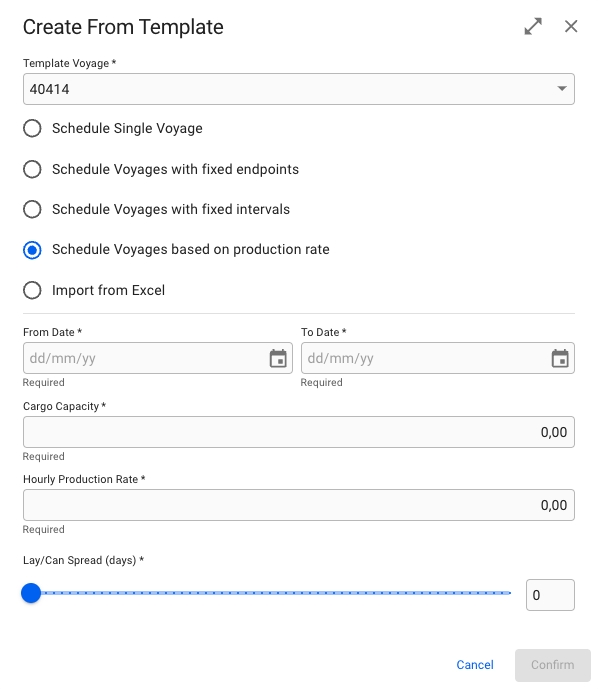The height and width of the screenshot is (689, 598).
Task: Close the Create From Template dialog
Action: point(571,26)
